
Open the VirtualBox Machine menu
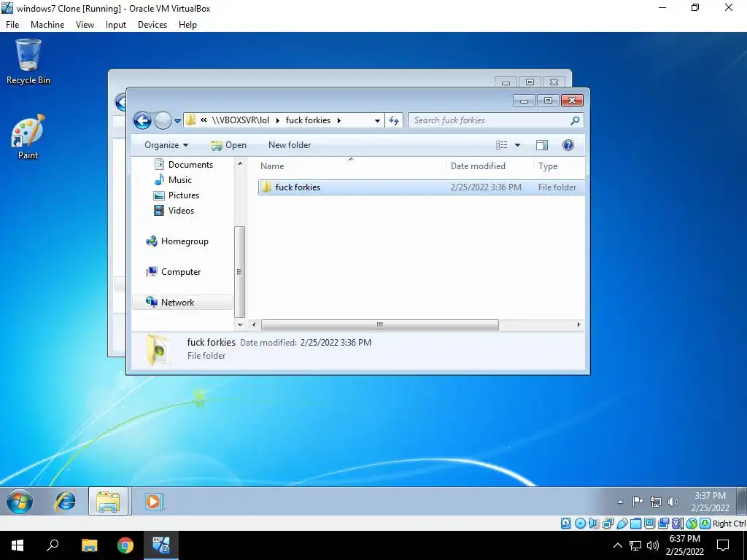pos(47,25)
